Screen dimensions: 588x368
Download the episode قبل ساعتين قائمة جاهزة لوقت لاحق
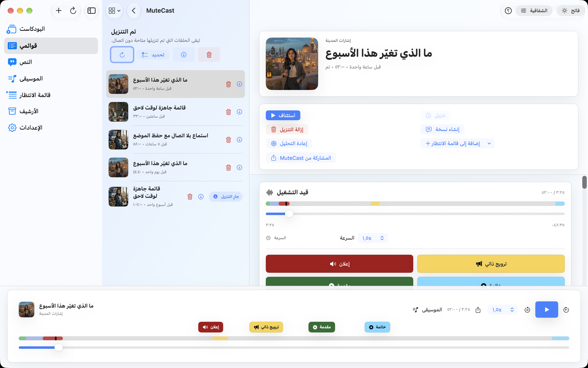pos(239,112)
